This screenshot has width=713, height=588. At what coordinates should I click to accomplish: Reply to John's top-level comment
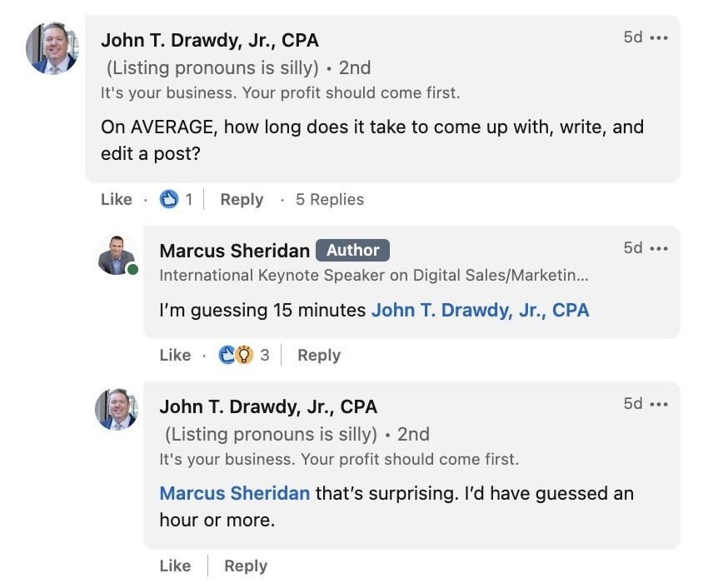tap(242, 200)
